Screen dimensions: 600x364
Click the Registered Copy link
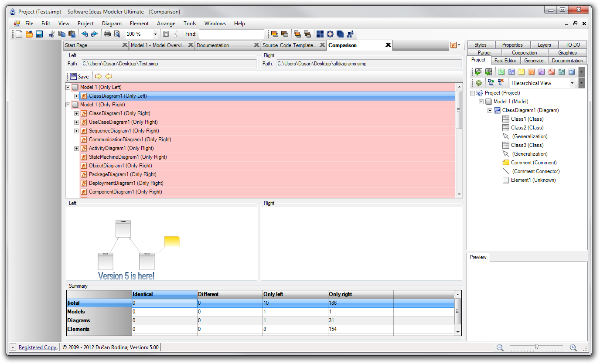pyautogui.click(x=38, y=347)
